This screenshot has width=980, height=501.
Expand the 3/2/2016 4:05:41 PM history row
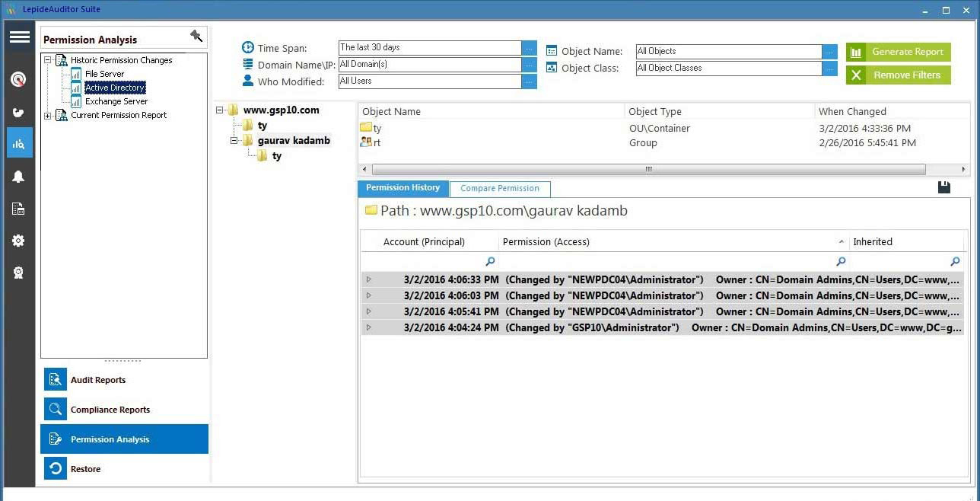click(x=369, y=311)
